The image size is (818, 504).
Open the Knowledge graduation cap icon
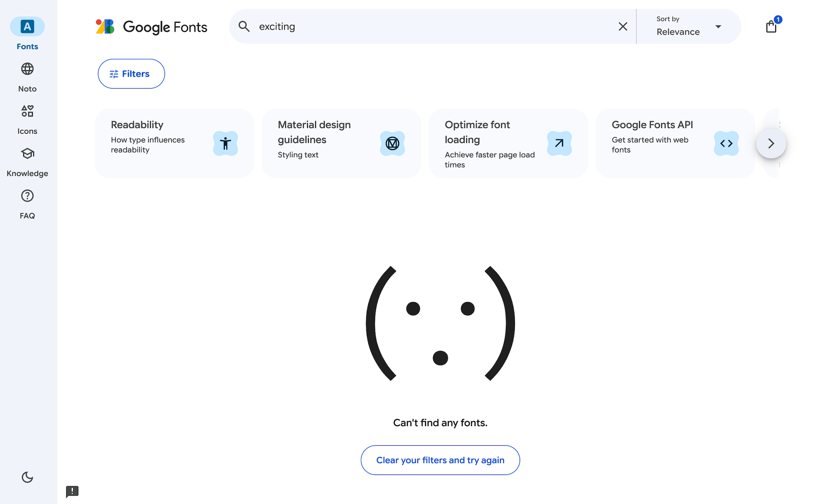click(27, 154)
